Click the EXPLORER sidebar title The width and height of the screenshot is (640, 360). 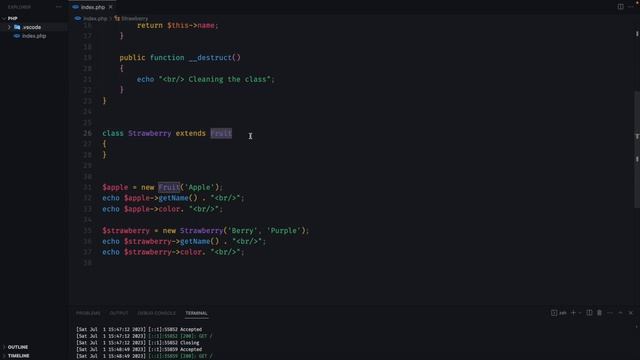[x=19, y=7]
